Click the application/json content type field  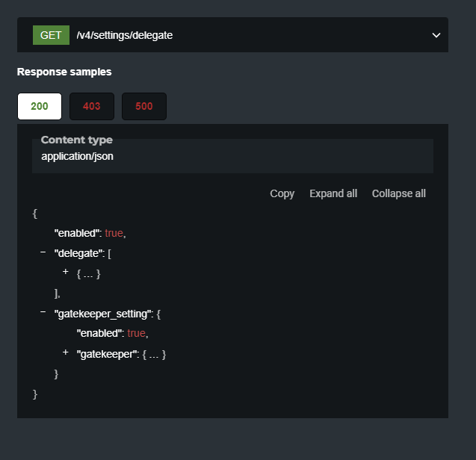click(x=78, y=156)
